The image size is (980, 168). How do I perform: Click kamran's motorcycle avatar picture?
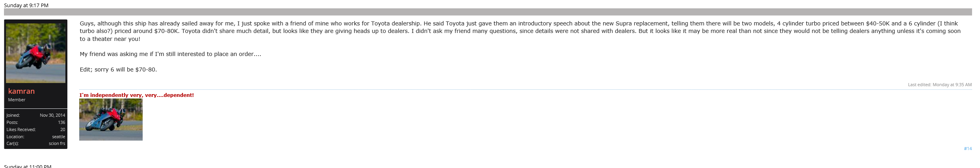[36, 53]
